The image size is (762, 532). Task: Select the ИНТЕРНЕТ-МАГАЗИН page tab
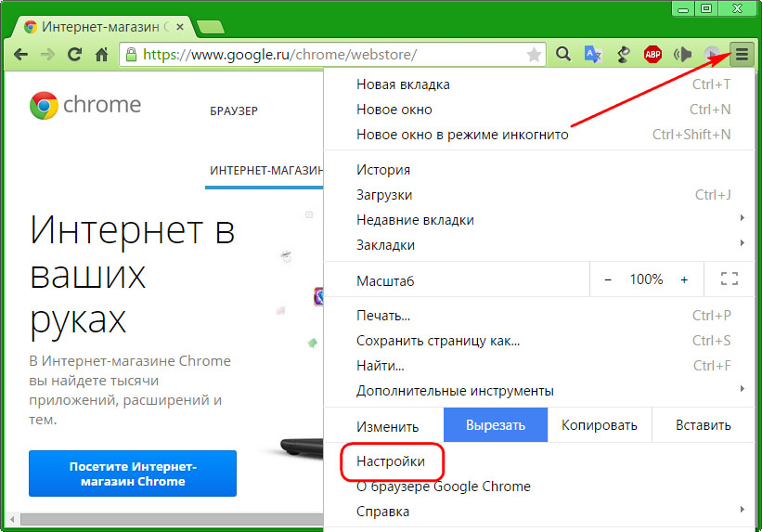coord(266,171)
